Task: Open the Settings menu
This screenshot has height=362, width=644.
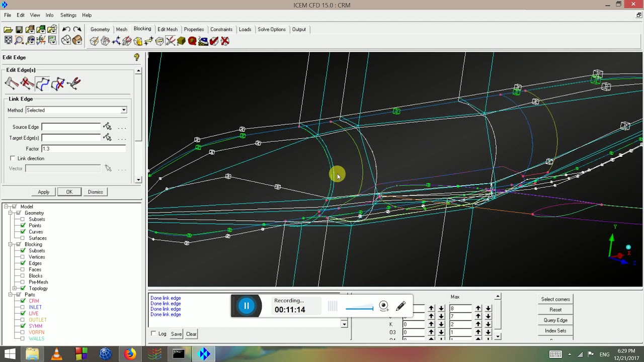Action: pos(68,15)
